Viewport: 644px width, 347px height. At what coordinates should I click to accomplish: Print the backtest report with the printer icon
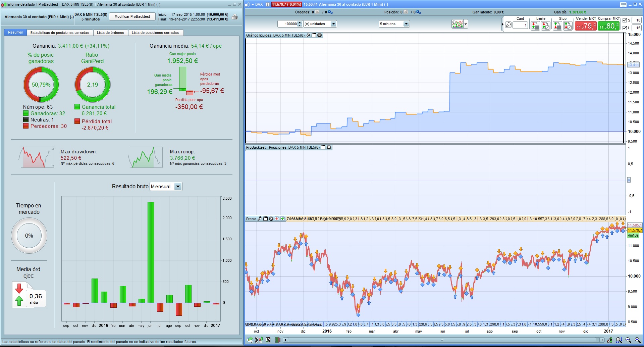point(235,17)
